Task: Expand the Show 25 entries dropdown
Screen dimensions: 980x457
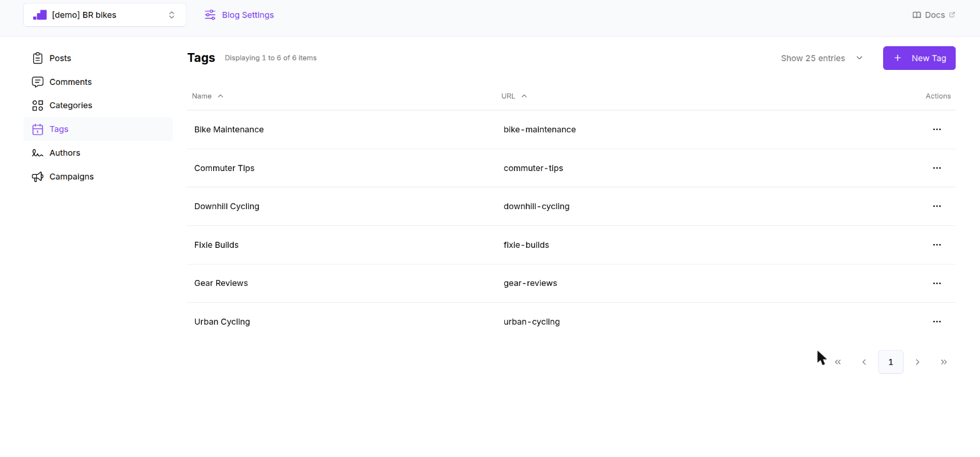Action: 822,58
